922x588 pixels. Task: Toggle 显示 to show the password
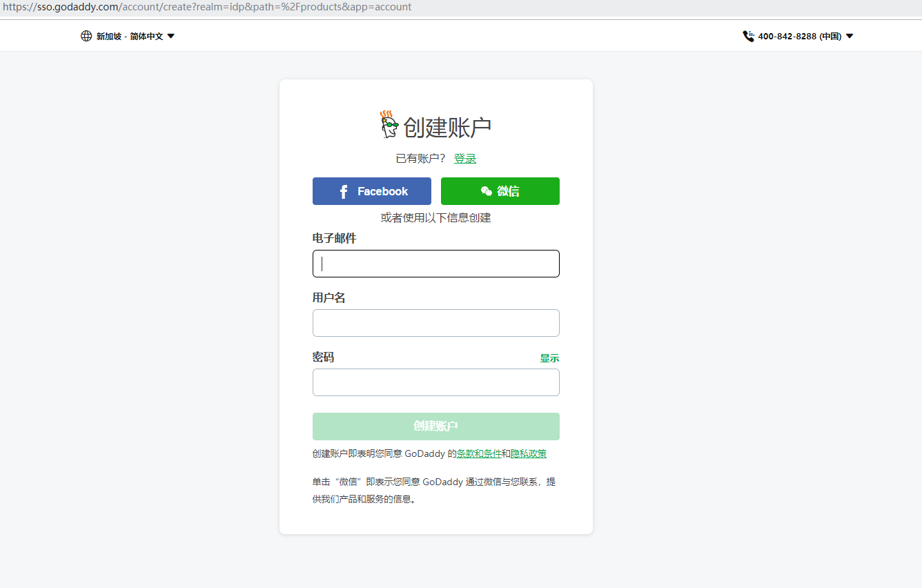click(549, 358)
